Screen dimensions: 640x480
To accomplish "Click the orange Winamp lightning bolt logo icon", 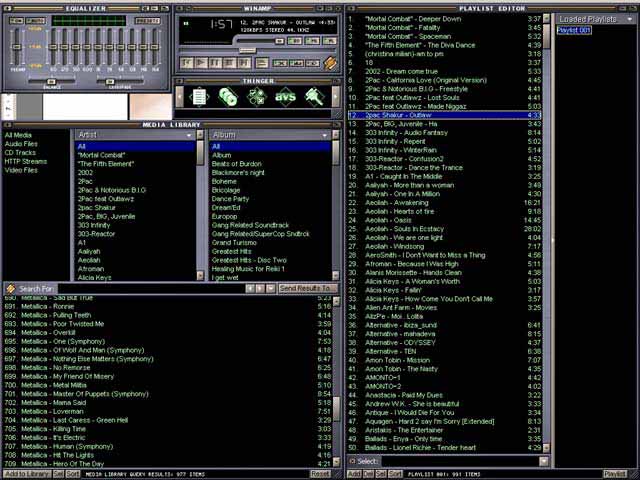I will pos(330,63).
